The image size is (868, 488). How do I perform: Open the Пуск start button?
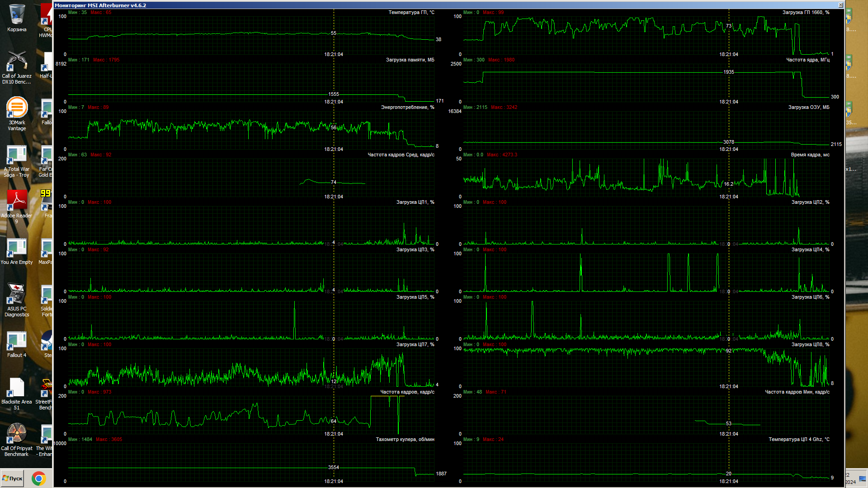pyautogui.click(x=13, y=479)
